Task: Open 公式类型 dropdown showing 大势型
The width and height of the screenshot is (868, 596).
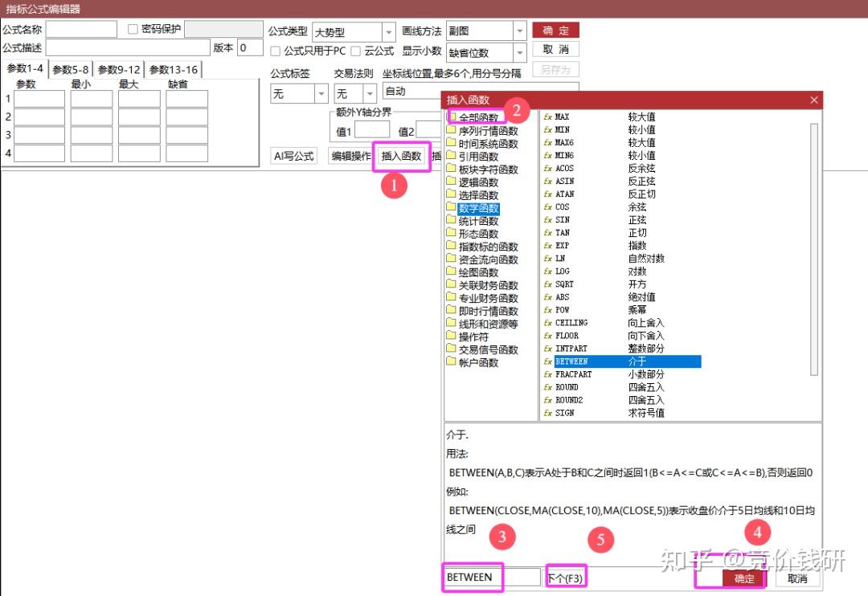Action: click(x=389, y=32)
